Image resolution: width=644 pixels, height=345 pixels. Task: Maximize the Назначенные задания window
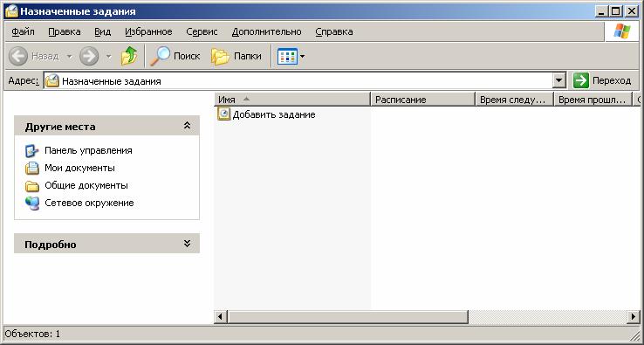(616, 11)
